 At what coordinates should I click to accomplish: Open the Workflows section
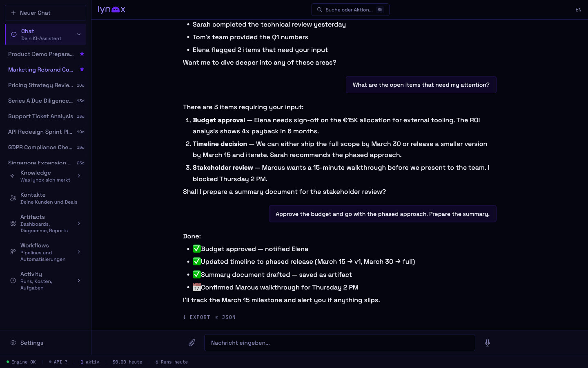coord(35,252)
